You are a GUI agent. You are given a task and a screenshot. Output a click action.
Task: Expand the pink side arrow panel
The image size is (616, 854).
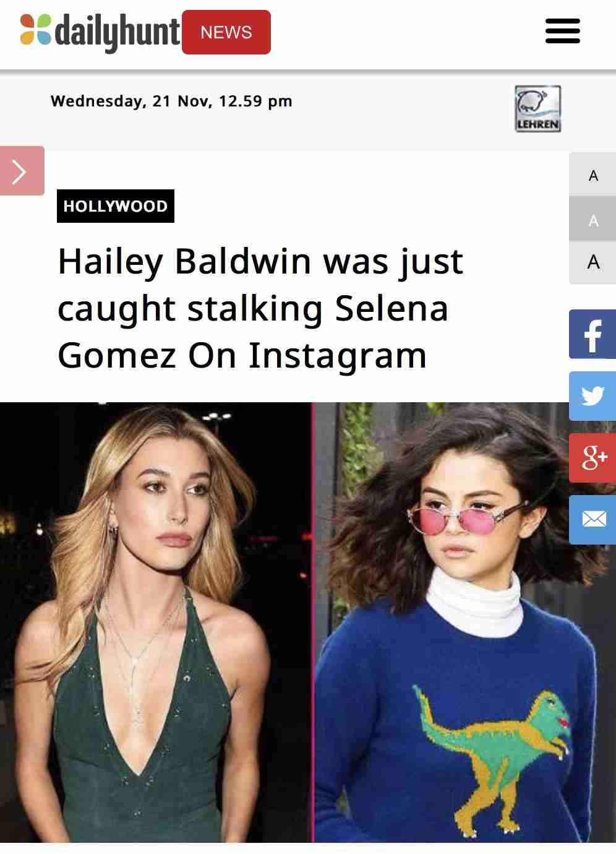pos(22,171)
